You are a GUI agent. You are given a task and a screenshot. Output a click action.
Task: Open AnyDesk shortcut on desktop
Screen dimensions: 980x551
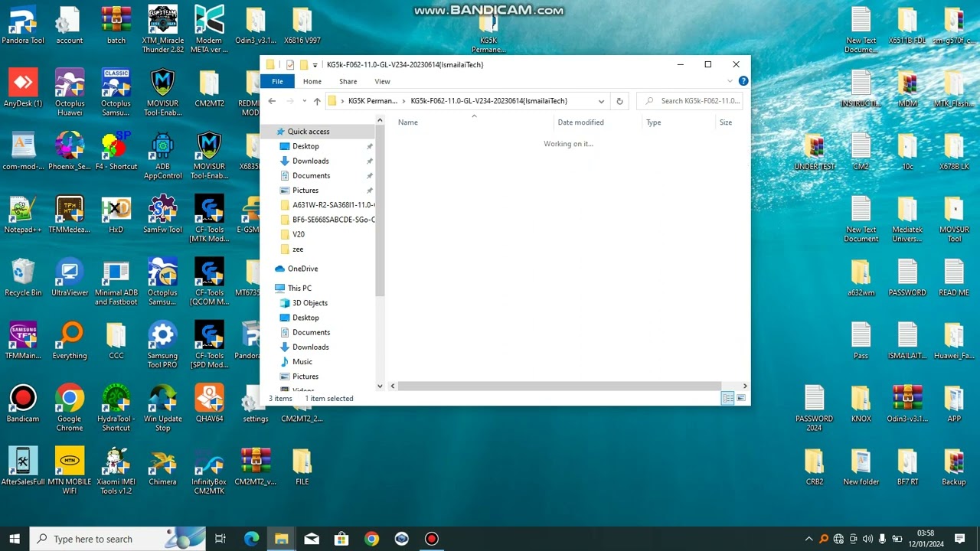[23, 87]
